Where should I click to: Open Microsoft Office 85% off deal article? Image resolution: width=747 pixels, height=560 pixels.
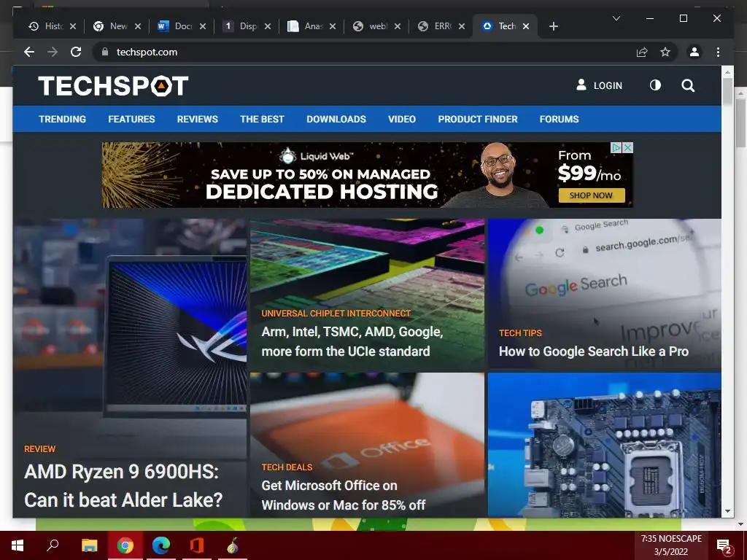tap(343, 495)
